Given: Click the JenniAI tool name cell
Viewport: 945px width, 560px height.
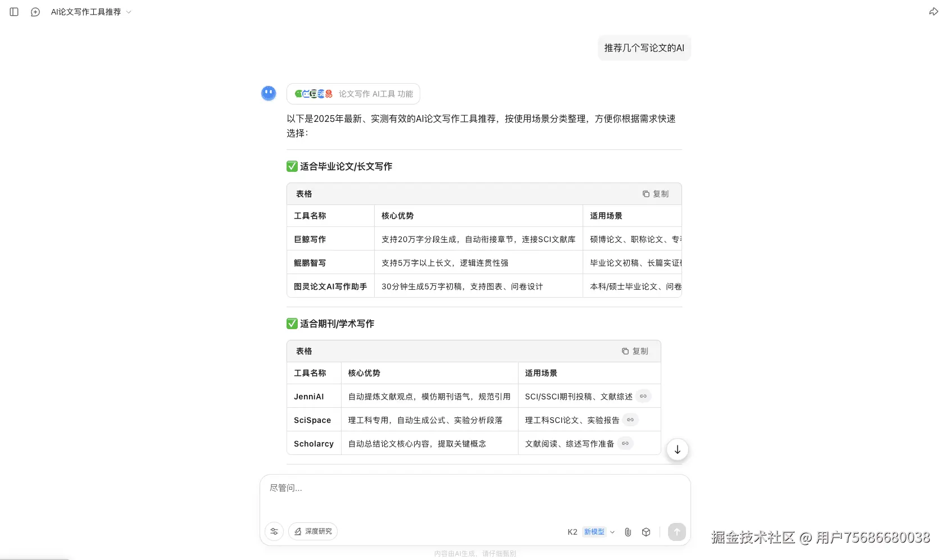Looking at the screenshot, I should pyautogui.click(x=314, y=397).
